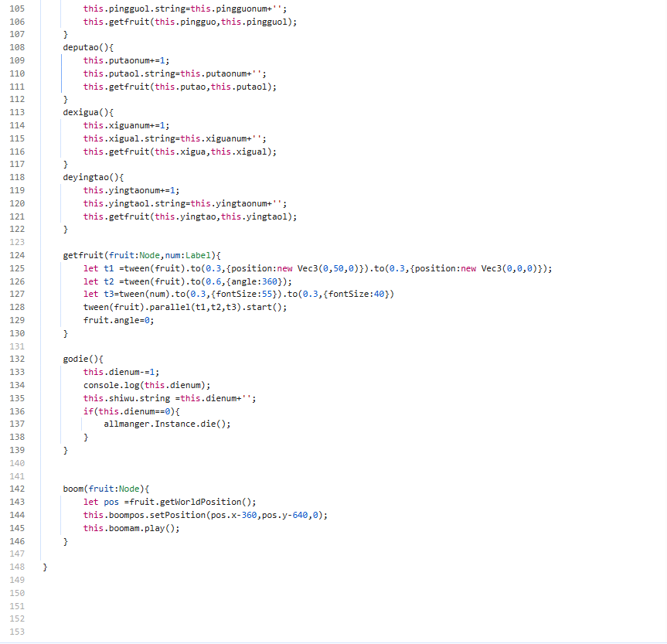Click line number 124 in the gutter
The image size is (667, 644).
tap(17, 255)
